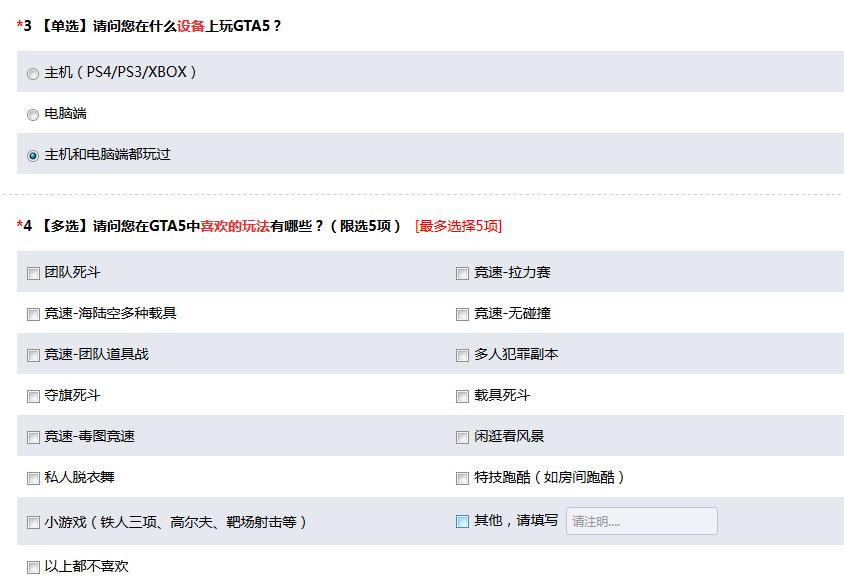Check the 闲逛看风景 option
This screenshot has width=844, height=578.
coord(460,437)
